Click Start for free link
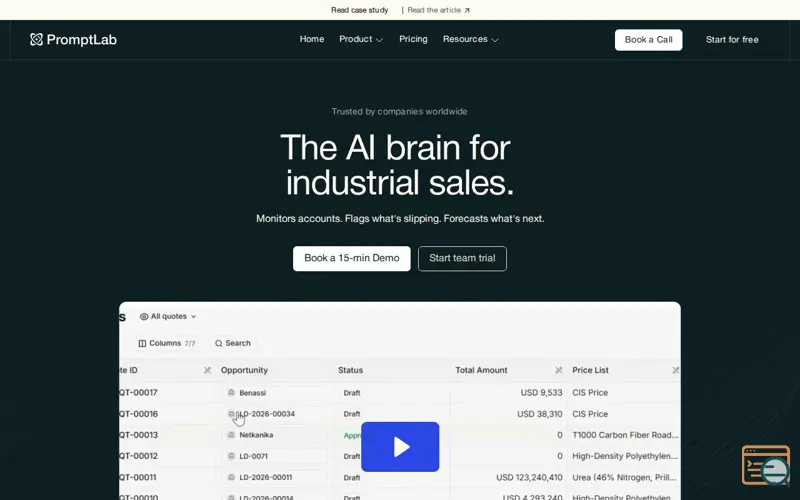Viewport: 800px width, 500px height. coord(732,40)
